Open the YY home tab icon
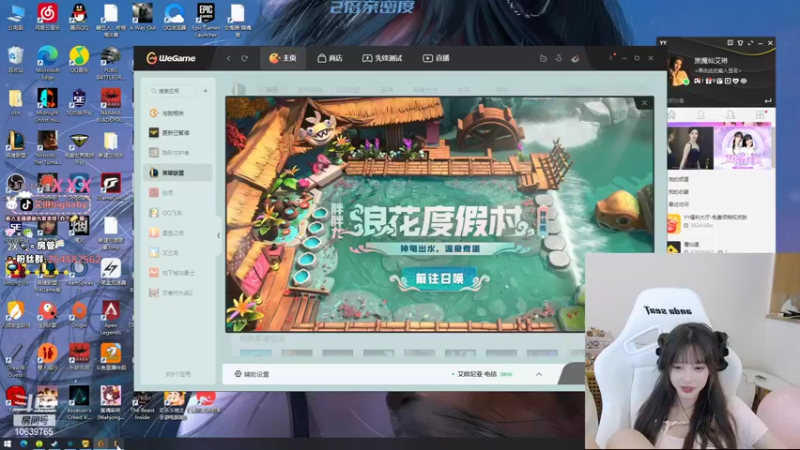The width and height of the screenshot is (800, 450). [671, 115]
